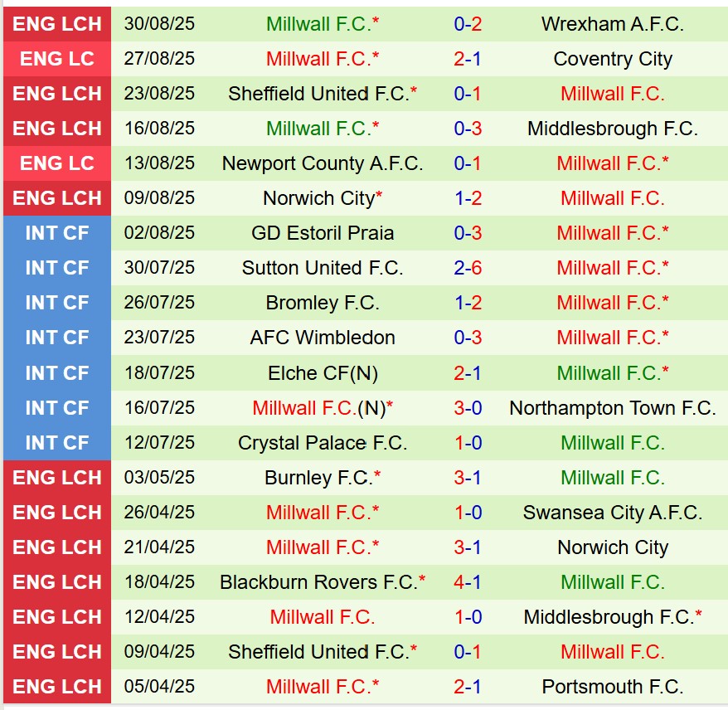
Task: Click the Coventry City team name
Action: click(x=612, y=59)
